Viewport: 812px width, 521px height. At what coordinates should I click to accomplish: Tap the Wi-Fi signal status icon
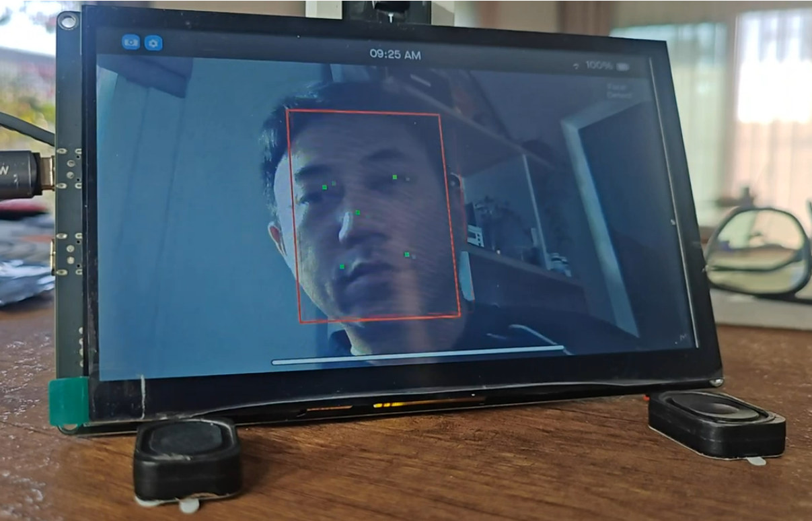point(576,66)
